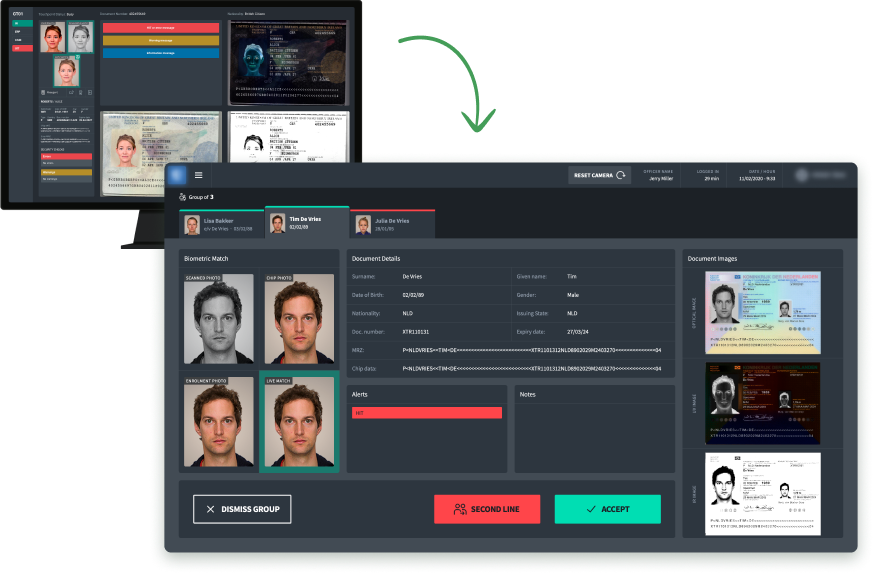Click the red HIT alert bar

pos(427,413)
